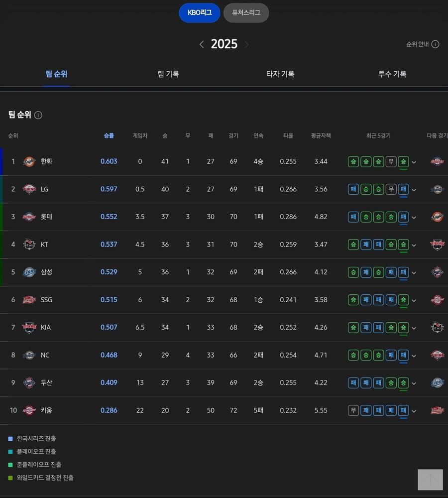This screenshot has height=498, width=448.
Task: Click the 무 draw badge in LG row
Action: pyautogui.click(x=391, y=189)
